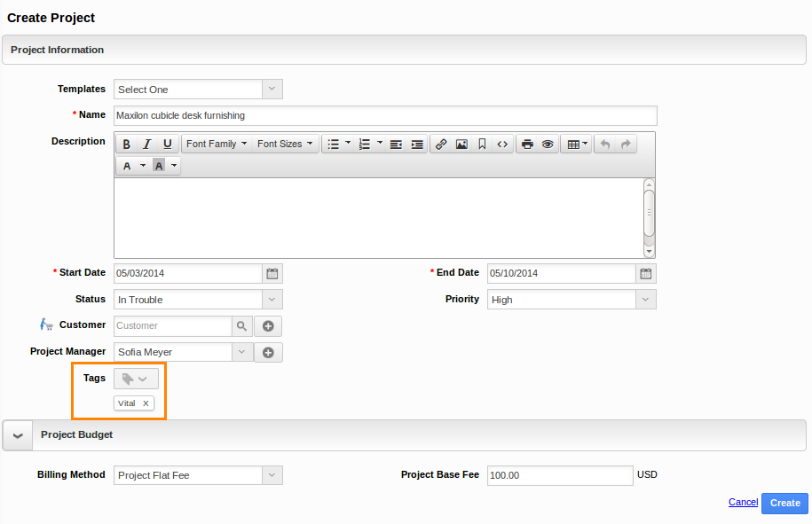The image size is (812, 524).
Task: Insert a hyperlink in the description editor
Action: point(440,143)
